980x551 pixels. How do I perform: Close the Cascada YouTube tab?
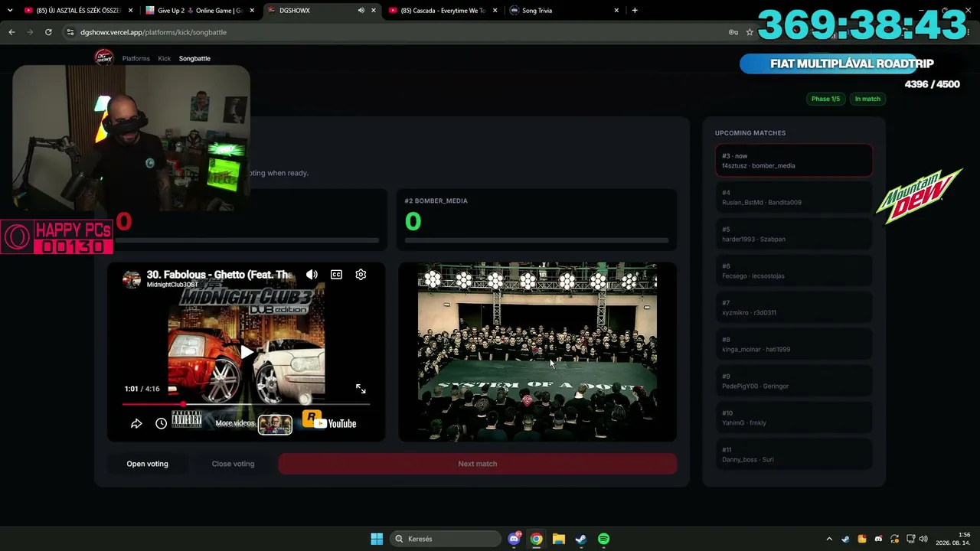(495, 11)
